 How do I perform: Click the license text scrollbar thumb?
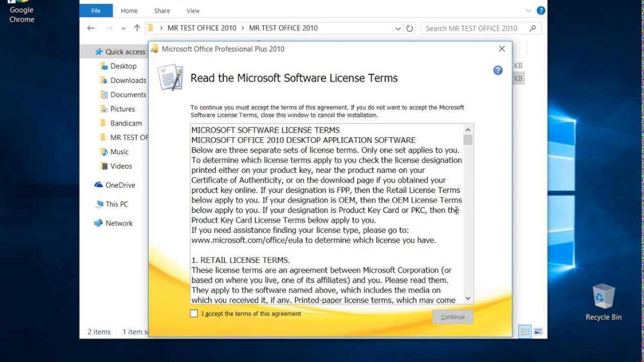point(468,140)
